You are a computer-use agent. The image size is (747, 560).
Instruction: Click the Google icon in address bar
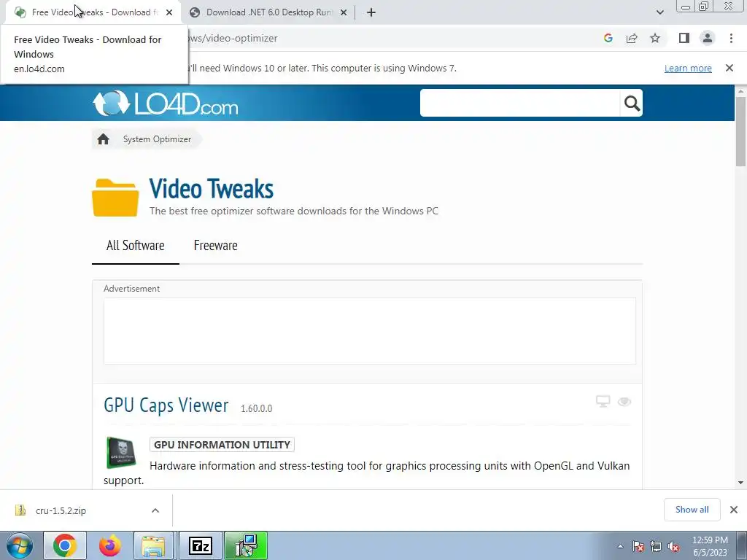[x=608, y=38]
